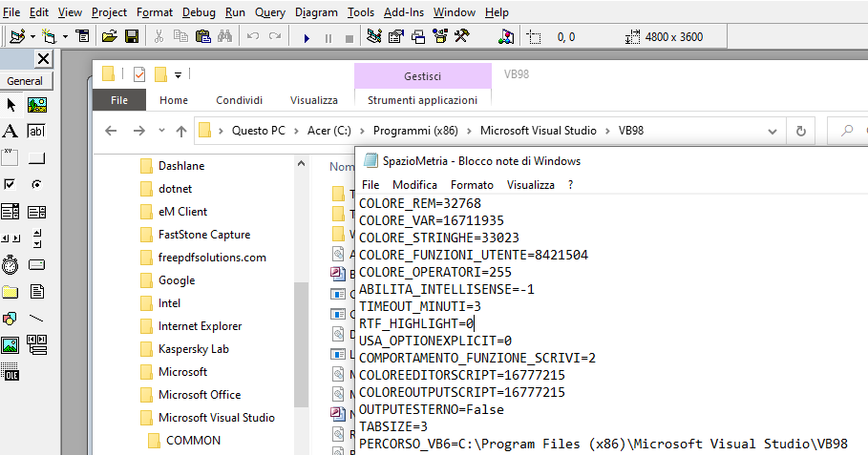Select the PictureBox control in the toolbox

(x=37, y=105)
